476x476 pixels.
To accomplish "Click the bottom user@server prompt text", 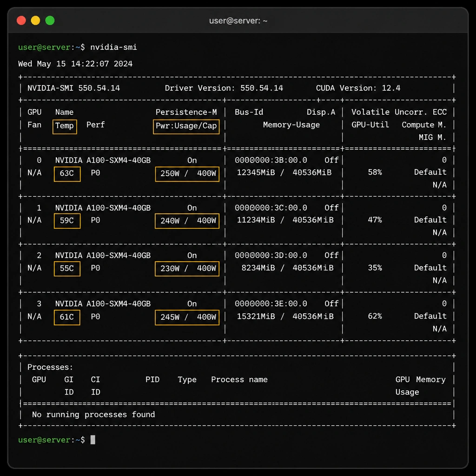I will tap(51, 440).
